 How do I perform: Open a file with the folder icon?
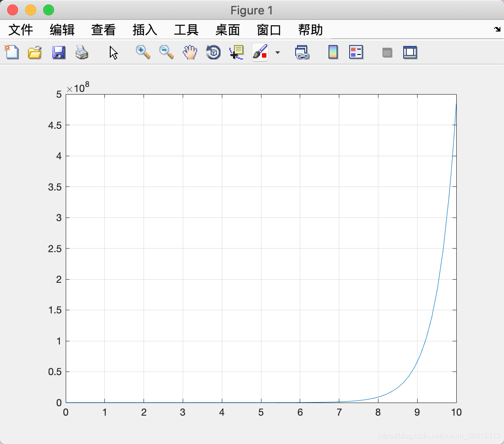[x=35, y=52]
